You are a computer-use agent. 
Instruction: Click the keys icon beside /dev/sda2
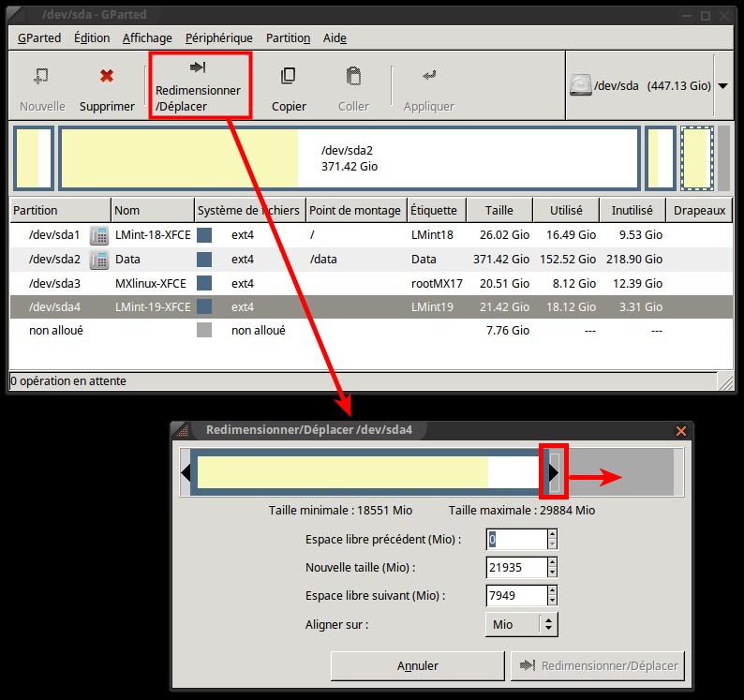98,260
